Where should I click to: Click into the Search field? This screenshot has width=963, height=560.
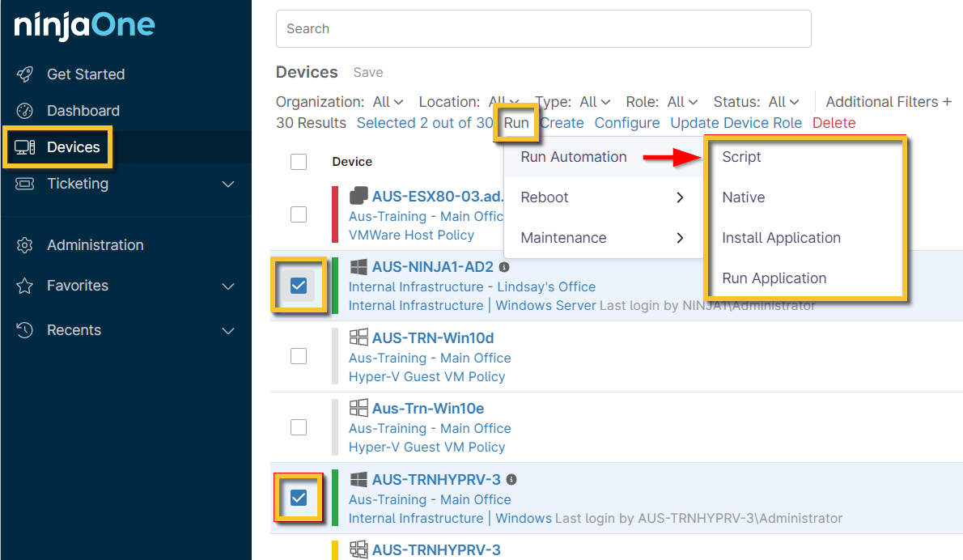pyautogui.click(x=543, y=29)
